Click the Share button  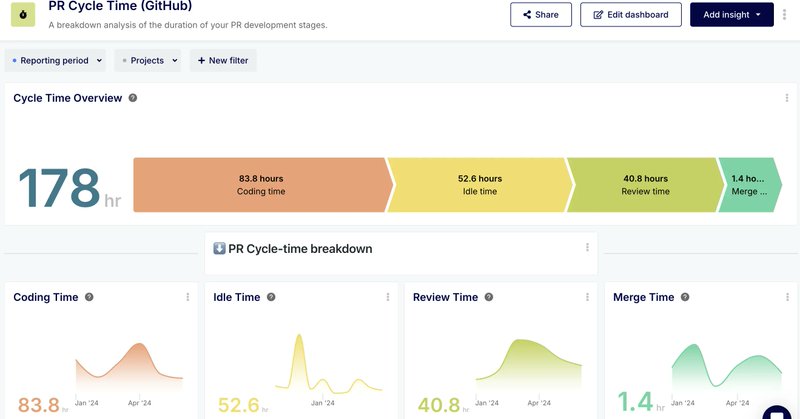541,15
